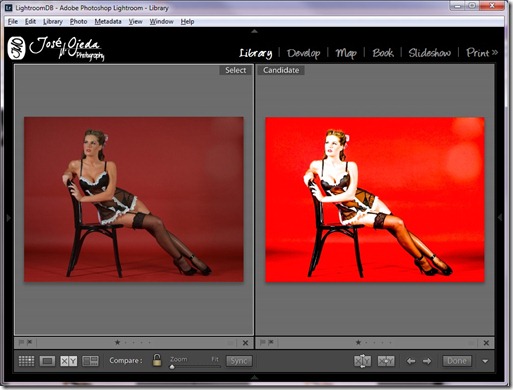Screen dimensions: 513x390
Task: Click the Select photo on left
Action: pyautogui.click(x=134, y=199)
